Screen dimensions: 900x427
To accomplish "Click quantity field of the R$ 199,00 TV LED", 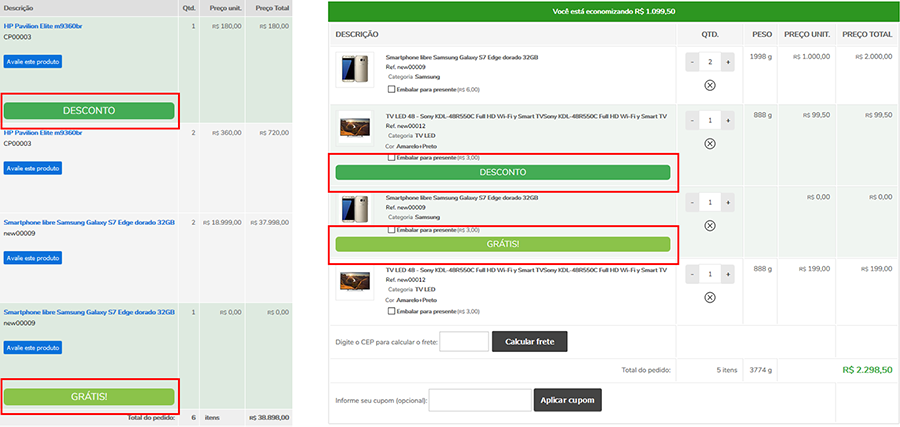I will coord(710,274).
